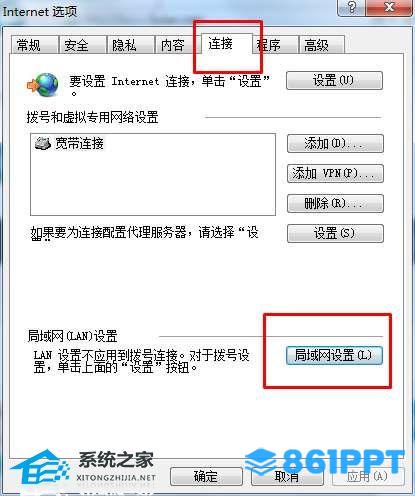Screen dimensions: 415x496
Task: Click the 取消 button
Action: coord(287,476)
